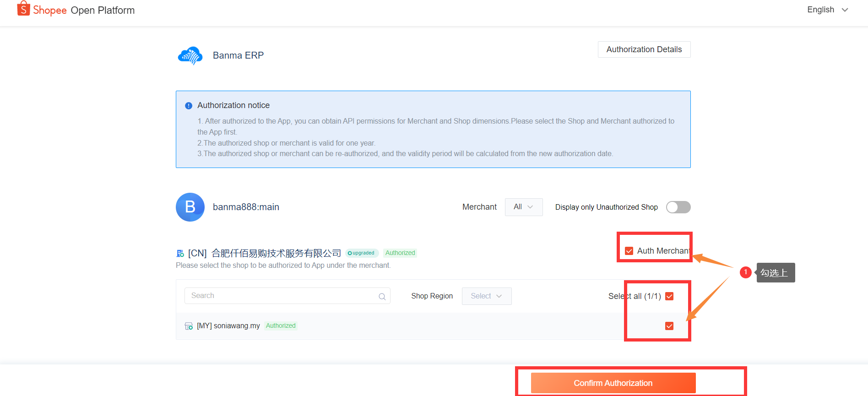Check the Auth Merchant checkbox

click(x=629, y=251)
